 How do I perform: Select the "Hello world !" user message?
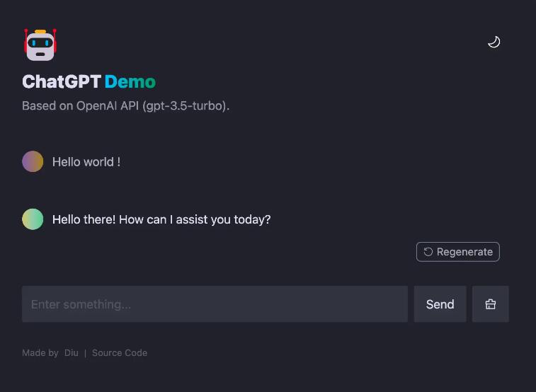pos(86,162)
